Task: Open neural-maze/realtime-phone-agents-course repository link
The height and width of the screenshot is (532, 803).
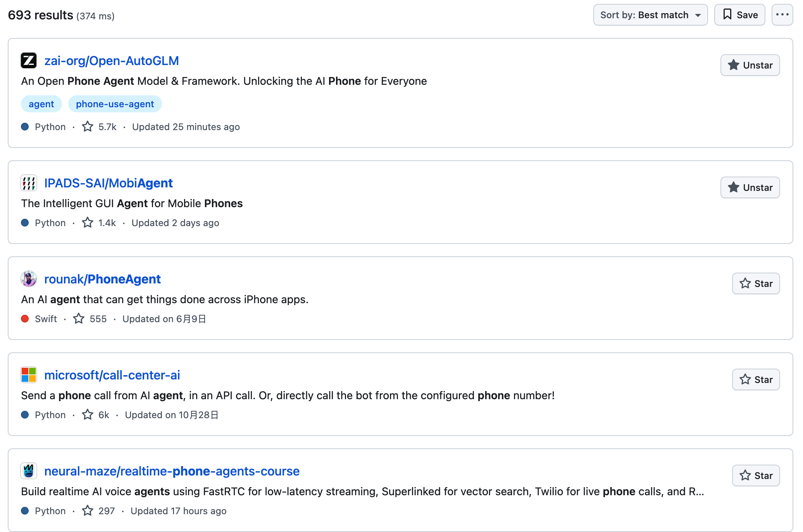Action: pos(172,471)
